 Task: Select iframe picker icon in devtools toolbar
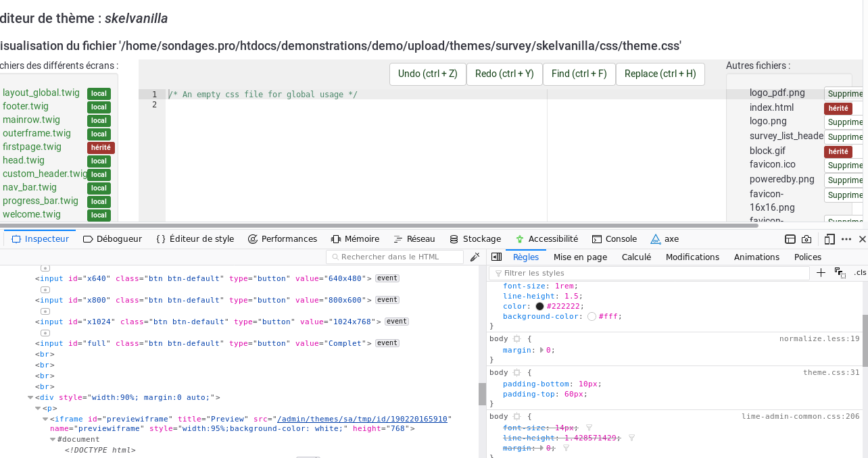point(790,239)
